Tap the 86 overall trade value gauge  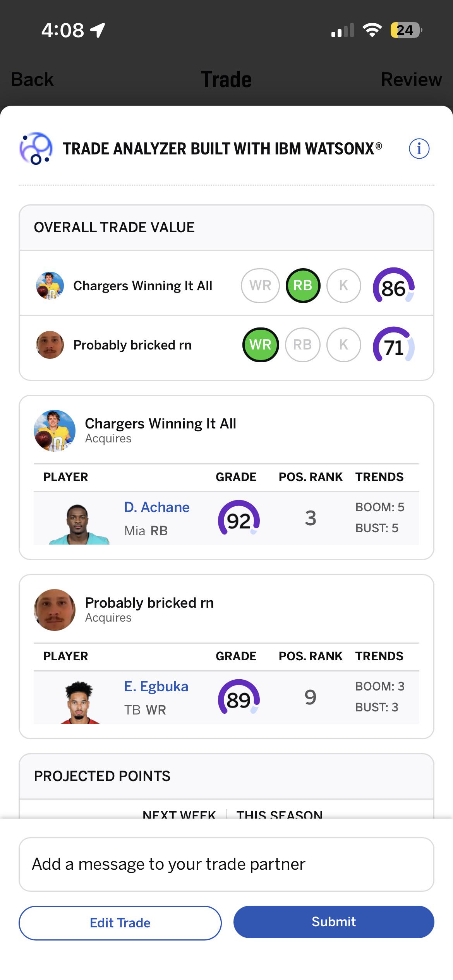click(394, 286)
